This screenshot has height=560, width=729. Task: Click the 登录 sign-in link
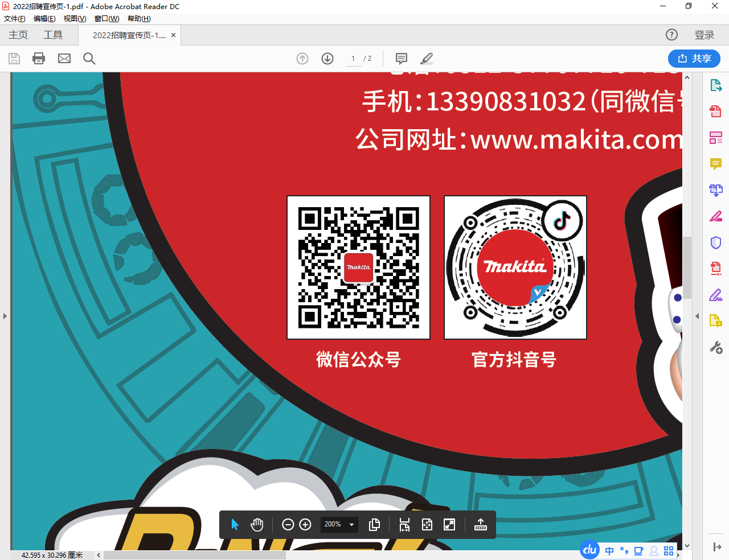point(704,35)
